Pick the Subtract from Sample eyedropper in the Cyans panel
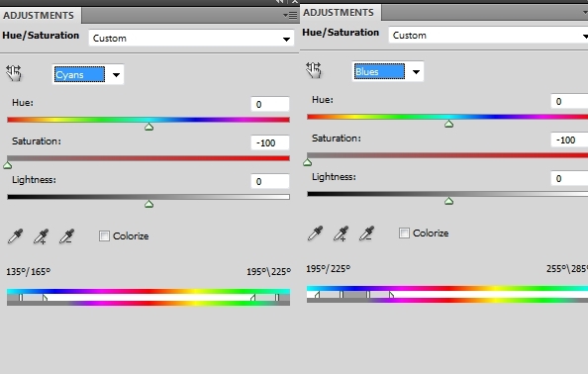Image resolution: width=588 pixels, height=374 pixels. (x=66, y=236)
